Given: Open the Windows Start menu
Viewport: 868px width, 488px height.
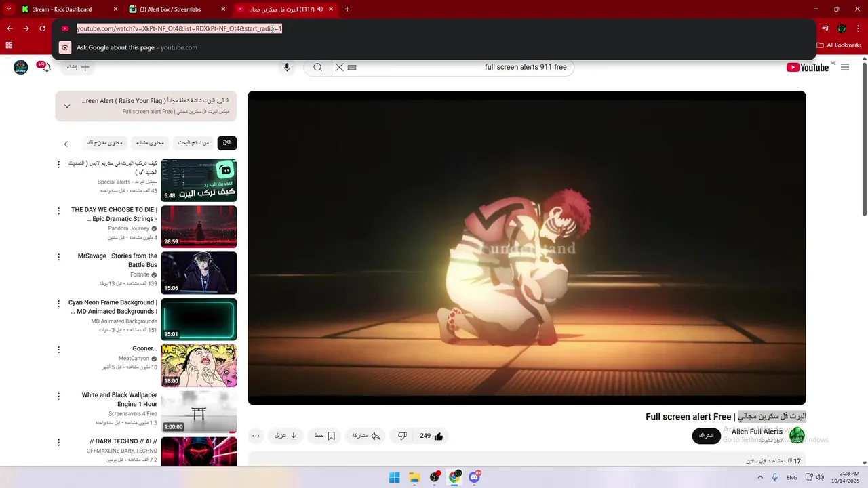Looking at the screenshot, I should [394, 477].
